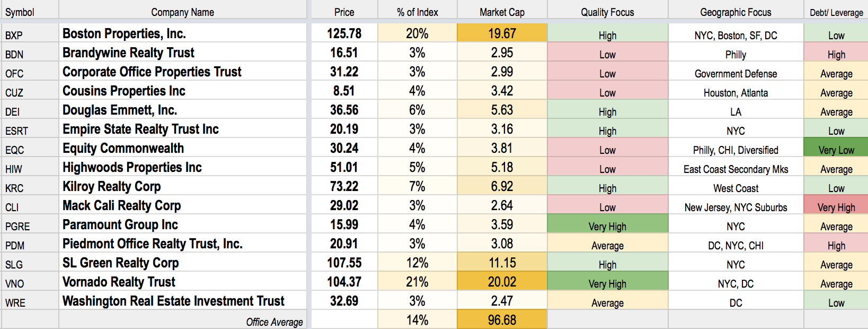
Task: Select the 11.15 market cap cell
Action: [x=502, y=262]
